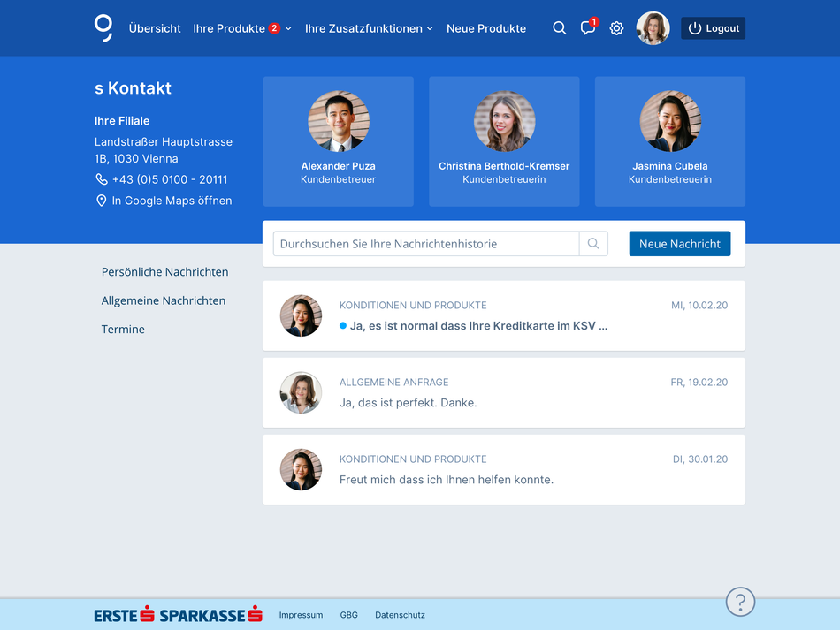Switch to Allgemeine Nachrichten

point(164,300)
